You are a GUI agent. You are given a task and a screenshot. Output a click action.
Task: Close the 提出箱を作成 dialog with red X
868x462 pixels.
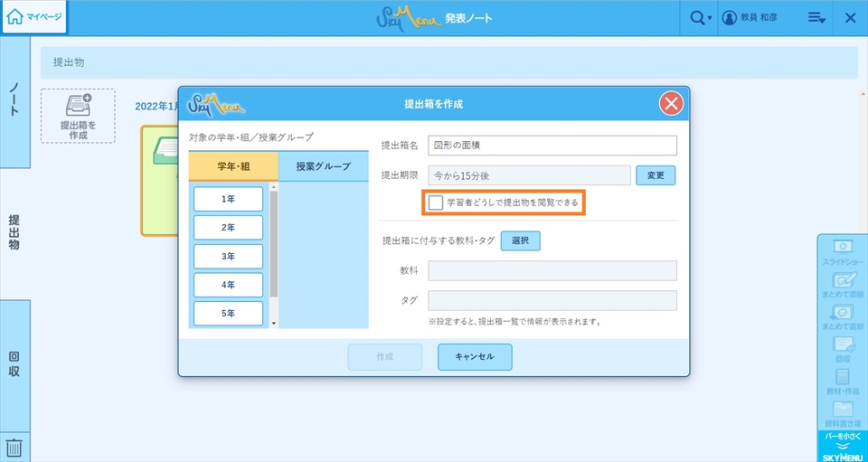click(x=671, y=104)
